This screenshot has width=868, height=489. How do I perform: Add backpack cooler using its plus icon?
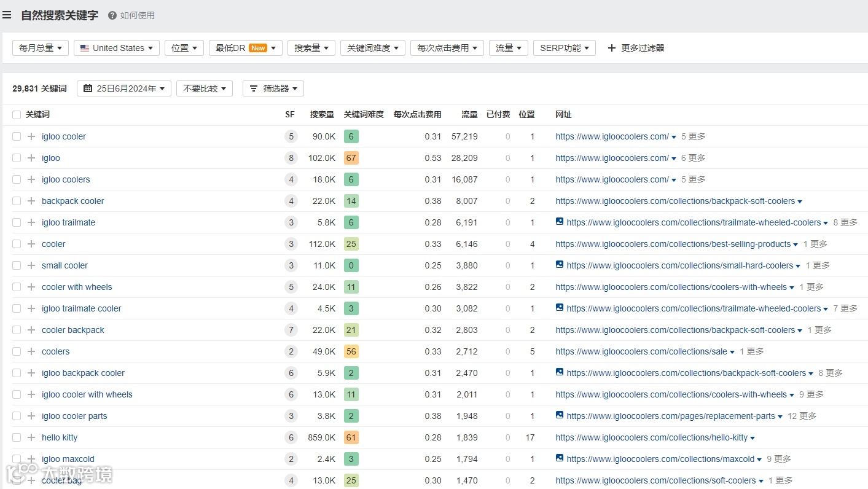click(31, 201)
